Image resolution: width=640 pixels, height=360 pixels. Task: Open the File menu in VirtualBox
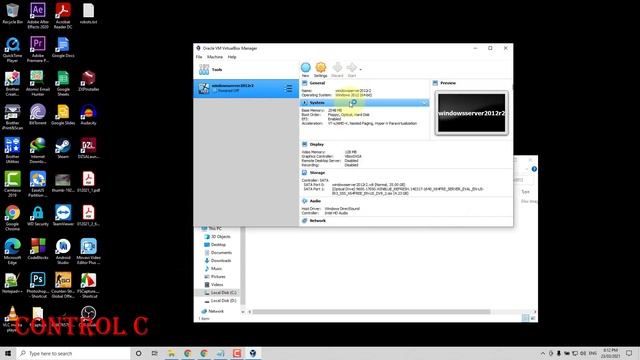point(199,57)
